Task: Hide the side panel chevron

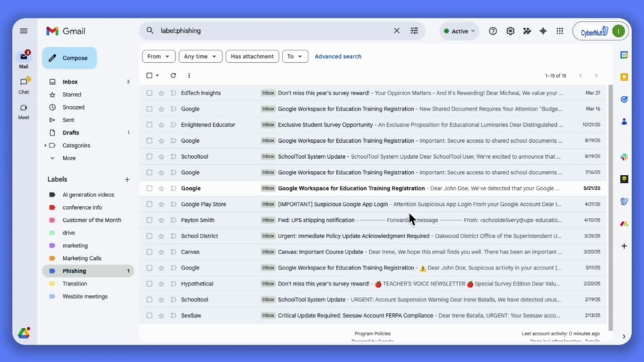Action: [x=624, y=337]
